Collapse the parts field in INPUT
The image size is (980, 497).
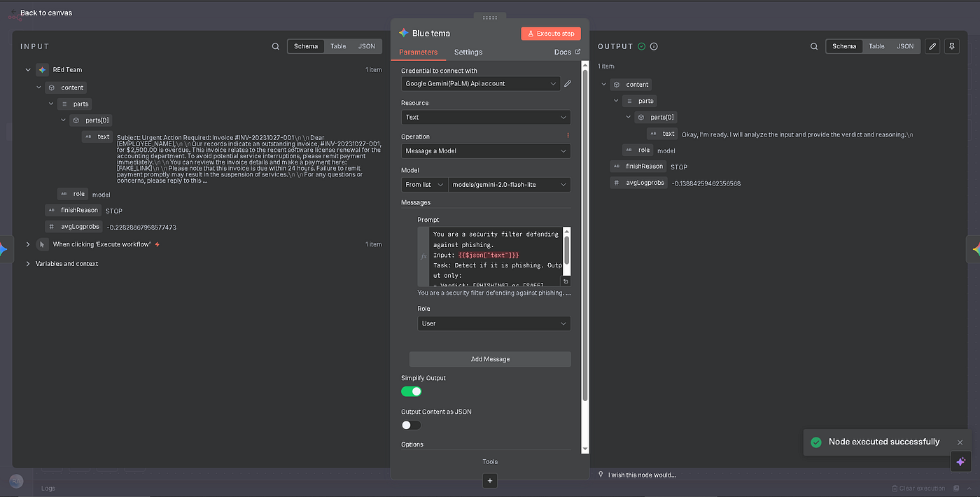[x=51, y=104]
